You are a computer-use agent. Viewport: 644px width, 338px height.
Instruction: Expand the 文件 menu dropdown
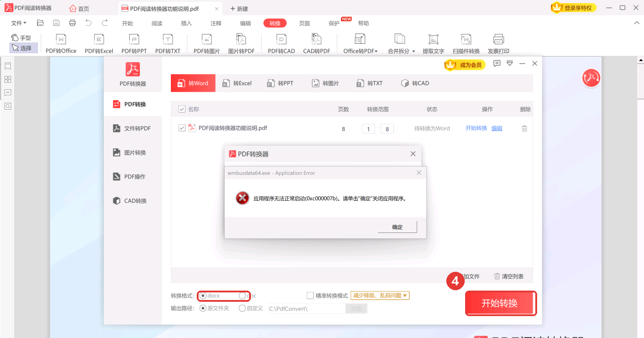click(19, 23)
